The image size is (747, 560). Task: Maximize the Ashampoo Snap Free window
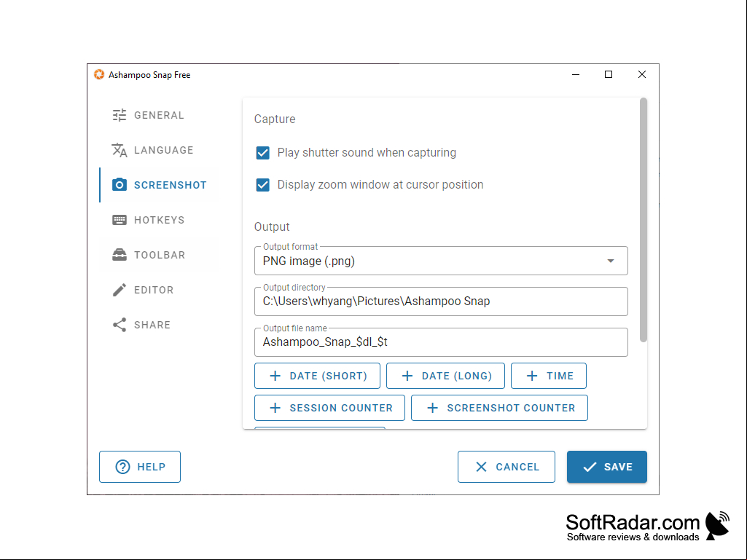coord(609,74)
